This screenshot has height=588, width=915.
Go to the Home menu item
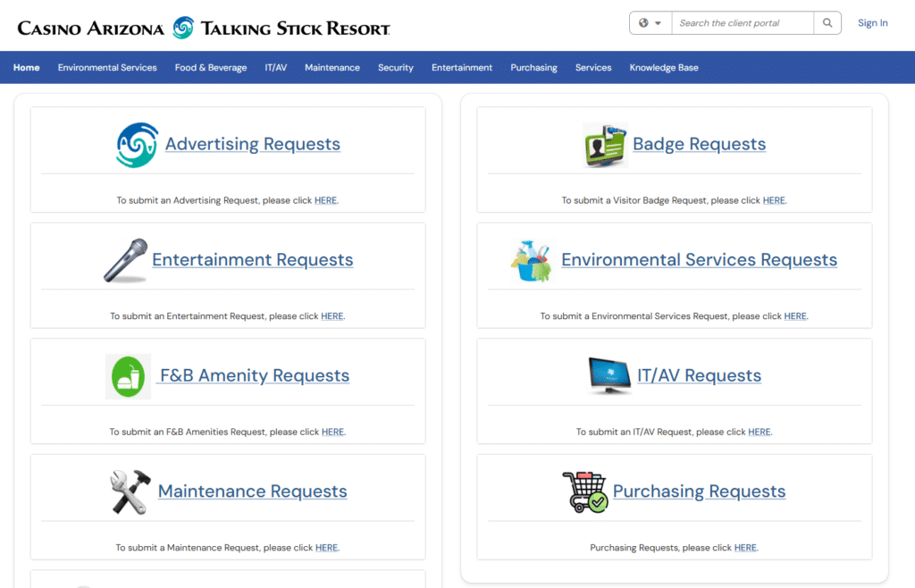26,68
